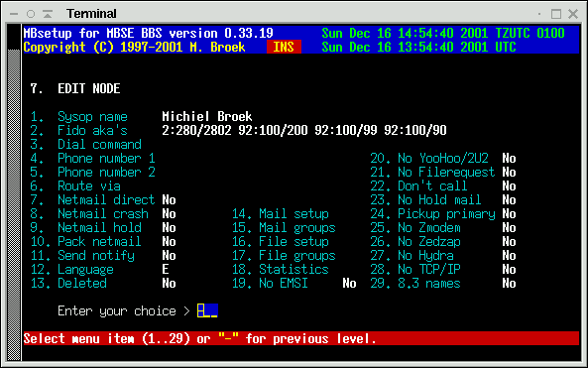Click the No YooHoo/2U2 option label
This screenshot has width=588, height=368.
(443, 158)
